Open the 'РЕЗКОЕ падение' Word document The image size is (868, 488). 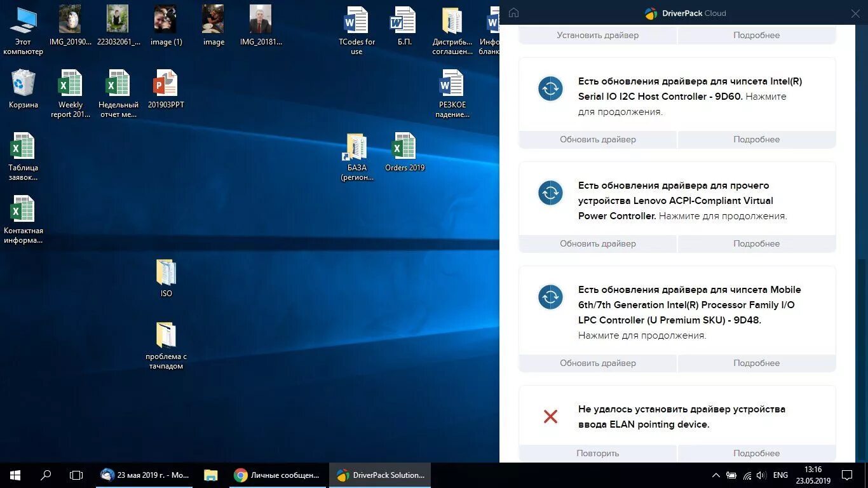[x=452, y=93]
